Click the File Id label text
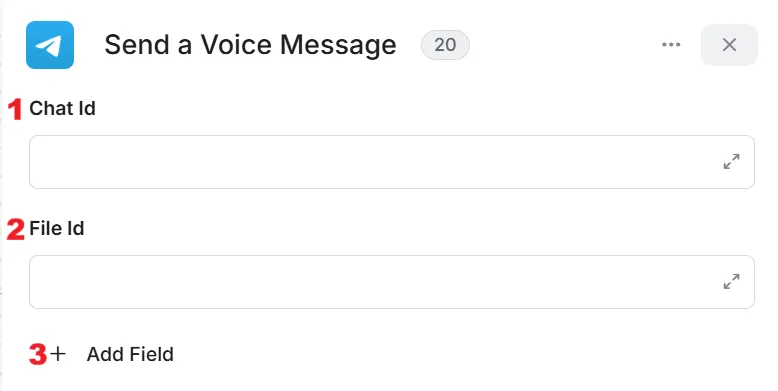This screenshot has width=778, height=391. (x=57, y=228)
